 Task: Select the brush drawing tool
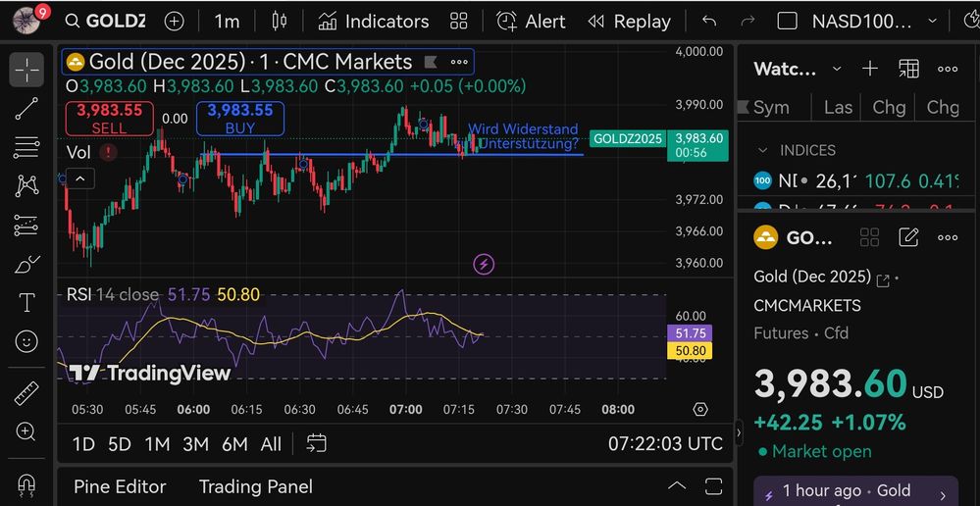point(26,264)
